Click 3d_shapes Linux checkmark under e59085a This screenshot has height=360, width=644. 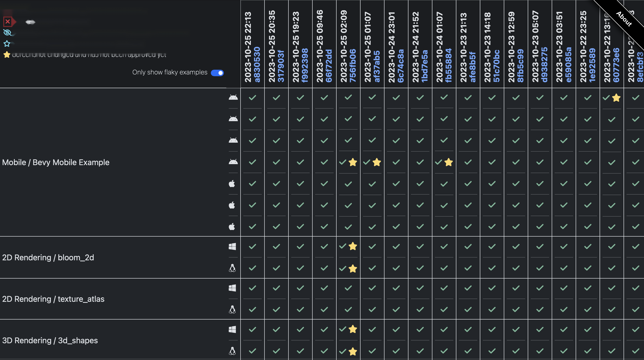click(564, 351)
